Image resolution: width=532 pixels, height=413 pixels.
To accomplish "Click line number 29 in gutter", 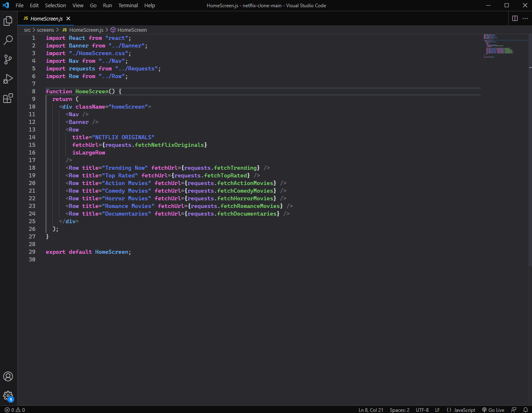I will click(32, 252).
